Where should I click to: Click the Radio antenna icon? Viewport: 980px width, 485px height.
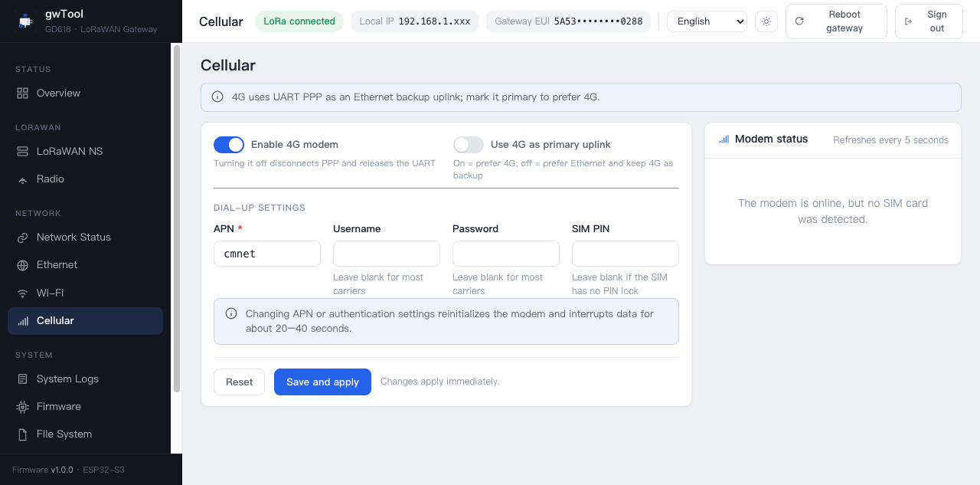click(x=22, y=179)
